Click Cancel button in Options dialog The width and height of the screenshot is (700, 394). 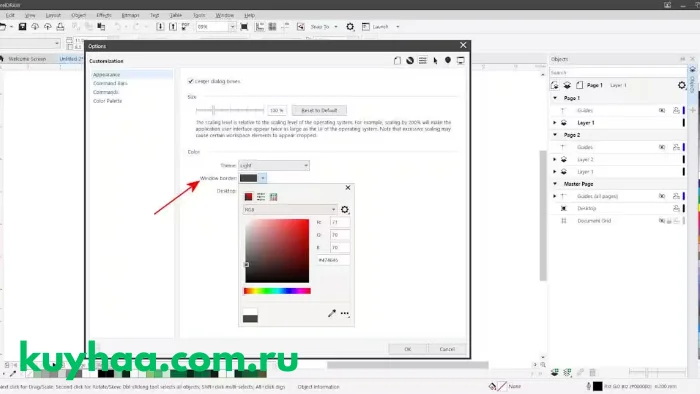[x=447, y=349]
